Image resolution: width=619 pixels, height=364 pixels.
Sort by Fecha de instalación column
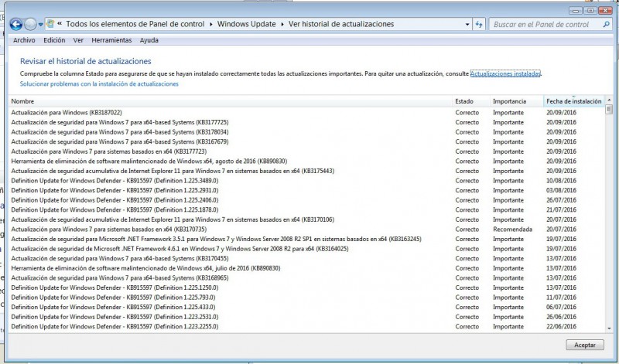tap(573, 101)
